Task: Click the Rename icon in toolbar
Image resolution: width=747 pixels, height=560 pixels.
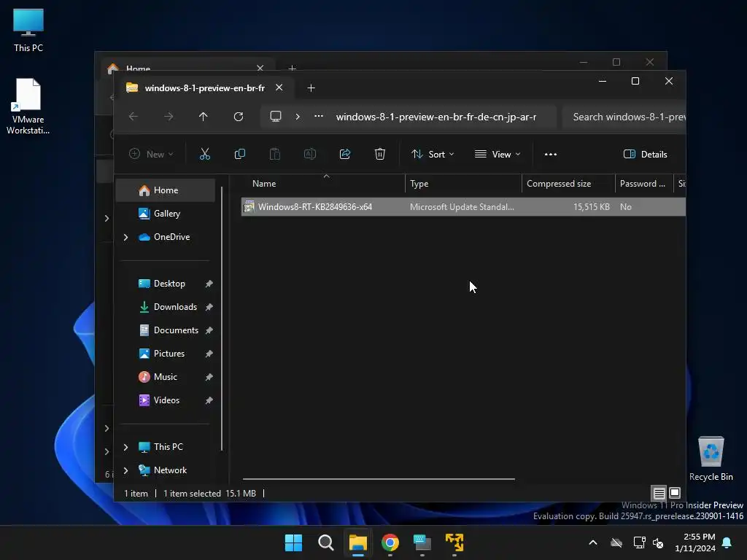Action: click(x=309, y=155)
